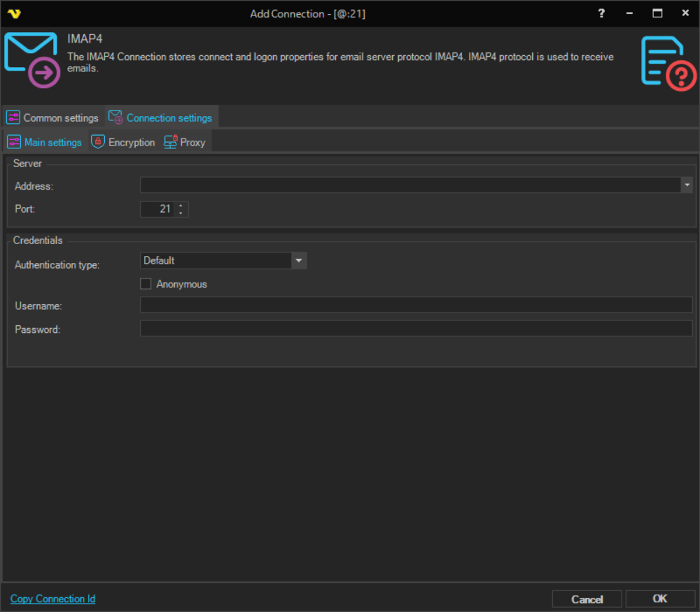Enable the Anonymous checkbox

(x=146, y=284)
